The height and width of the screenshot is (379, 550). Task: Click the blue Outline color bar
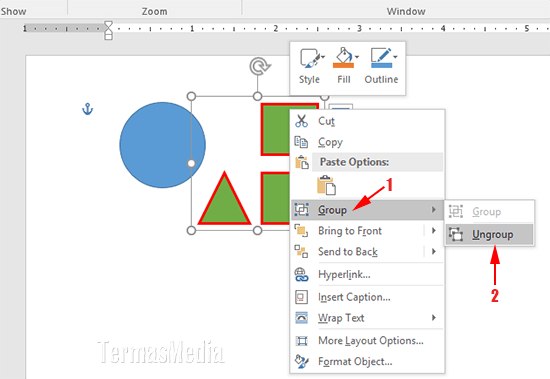coord(381,66)
